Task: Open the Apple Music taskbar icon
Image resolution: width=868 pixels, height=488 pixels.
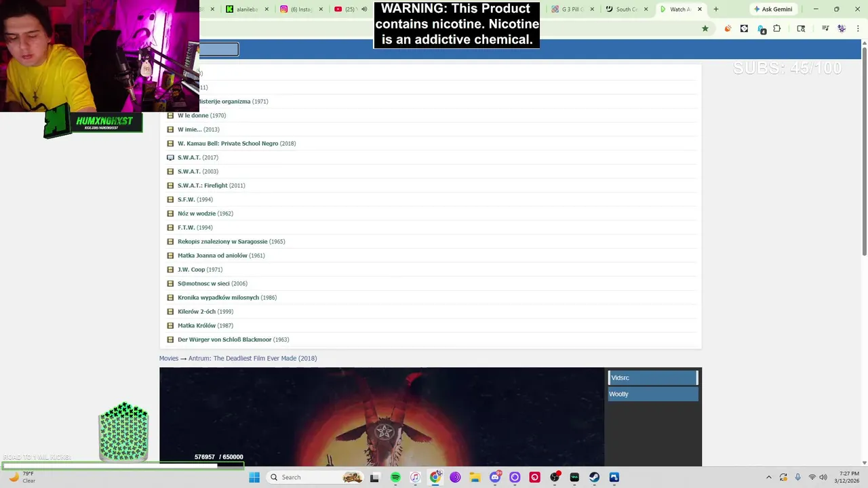Action: (x=415, y=477)
